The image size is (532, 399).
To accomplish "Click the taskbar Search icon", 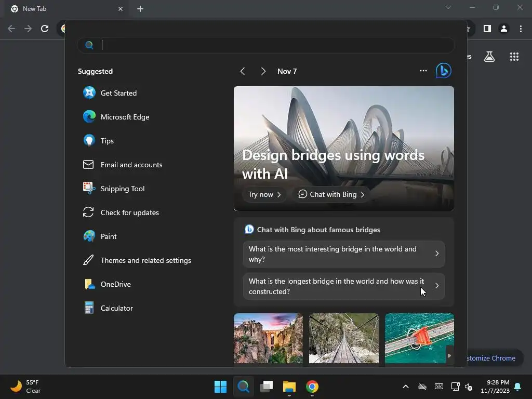I will 243,387.
